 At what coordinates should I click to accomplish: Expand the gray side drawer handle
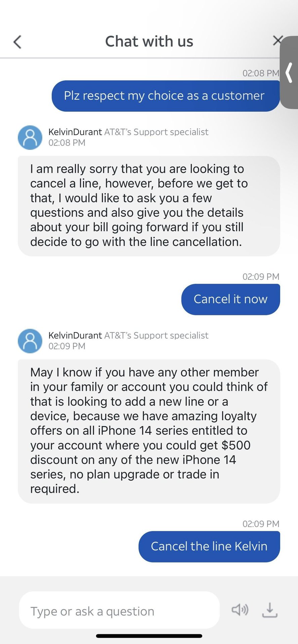click(x=289, y=72)
